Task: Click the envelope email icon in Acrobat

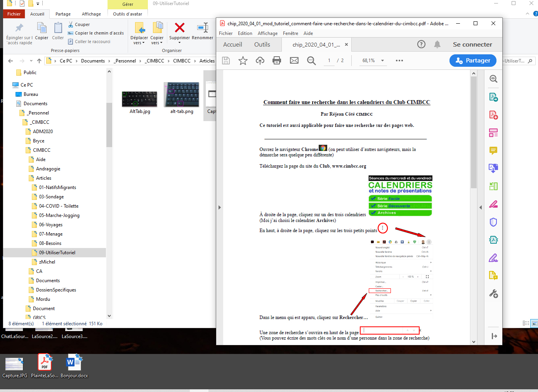Action: coord(294,61)
